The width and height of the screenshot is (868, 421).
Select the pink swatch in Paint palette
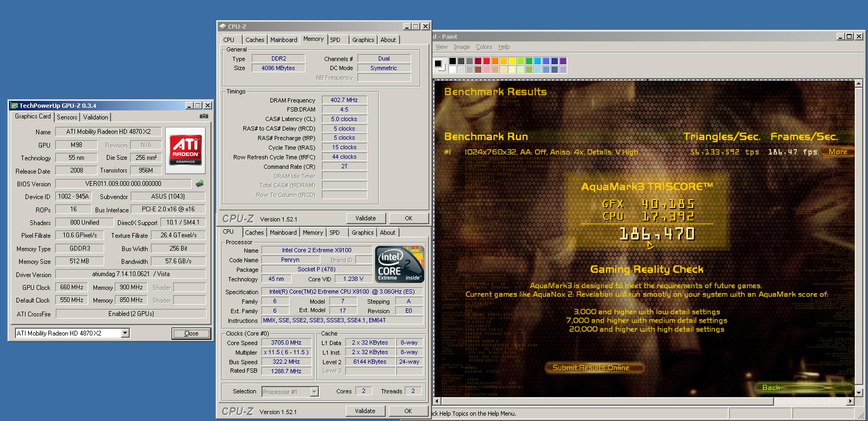(x=486, y=70)
